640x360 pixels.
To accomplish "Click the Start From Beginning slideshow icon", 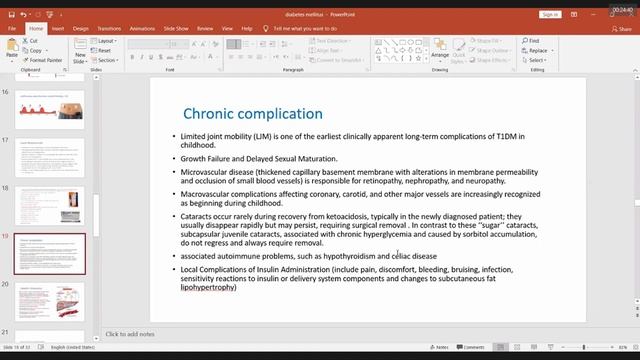I will 49,15.
